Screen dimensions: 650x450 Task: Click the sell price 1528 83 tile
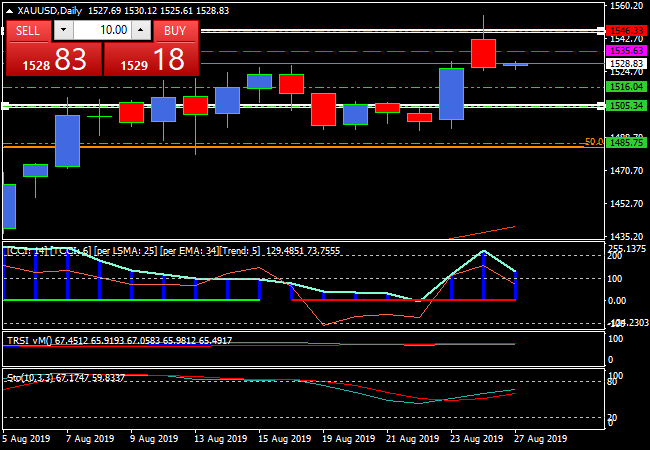[x=52, y=61]
